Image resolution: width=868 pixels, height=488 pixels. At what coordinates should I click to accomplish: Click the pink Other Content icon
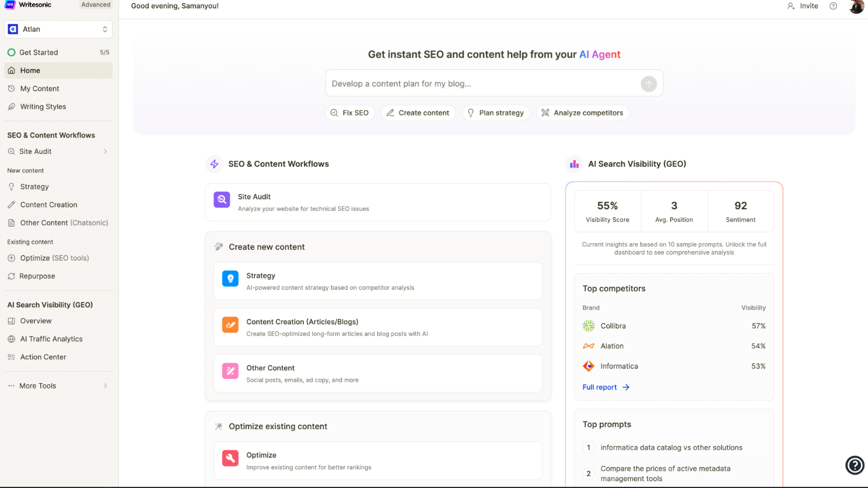[x=230, y=371]
